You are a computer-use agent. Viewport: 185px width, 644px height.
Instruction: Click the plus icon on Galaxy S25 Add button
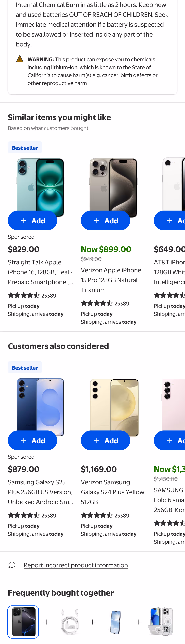(x=24, y=440)
